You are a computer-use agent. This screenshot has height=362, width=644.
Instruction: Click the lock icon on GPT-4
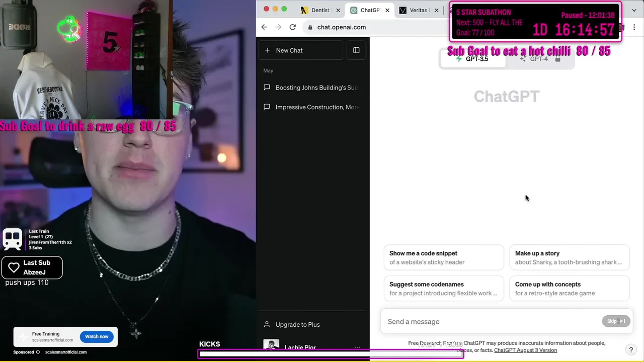point(557,59)
